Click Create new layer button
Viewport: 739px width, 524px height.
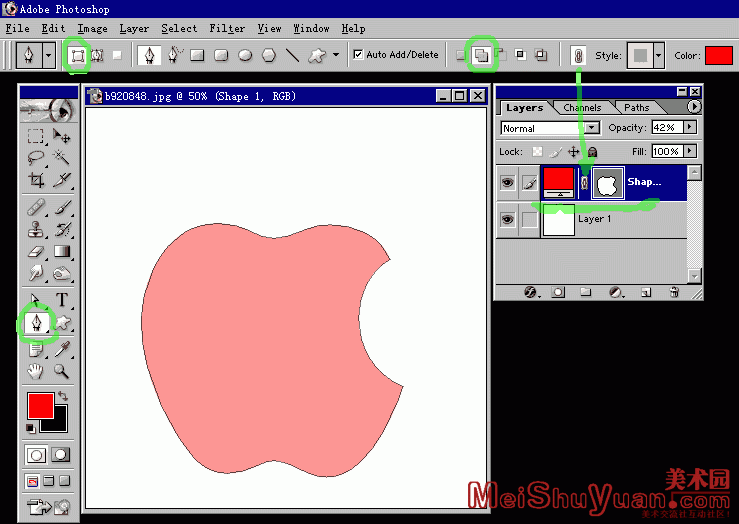pos(646,293)
